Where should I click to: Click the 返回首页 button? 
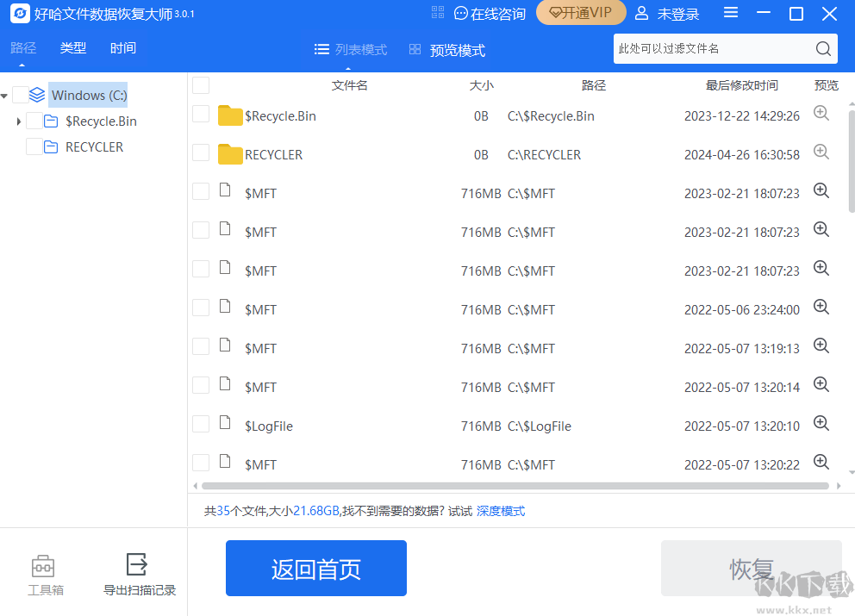[315, 568]
